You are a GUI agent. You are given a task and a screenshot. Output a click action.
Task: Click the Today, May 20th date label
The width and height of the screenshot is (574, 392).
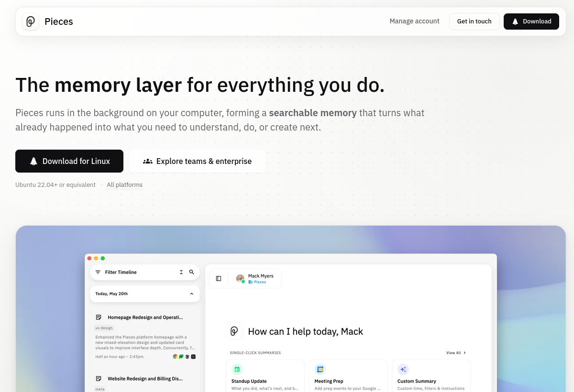[111, 294]
